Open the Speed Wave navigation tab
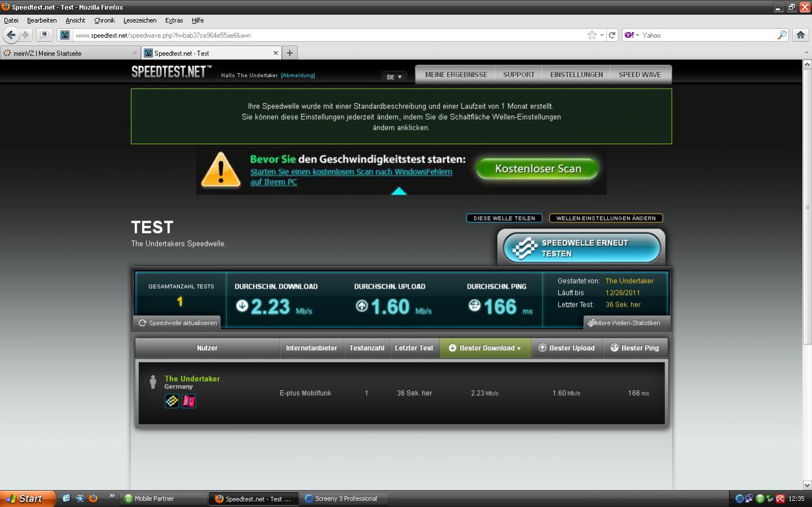This screenshot has width=812, height=507. [x=640, y=74]
